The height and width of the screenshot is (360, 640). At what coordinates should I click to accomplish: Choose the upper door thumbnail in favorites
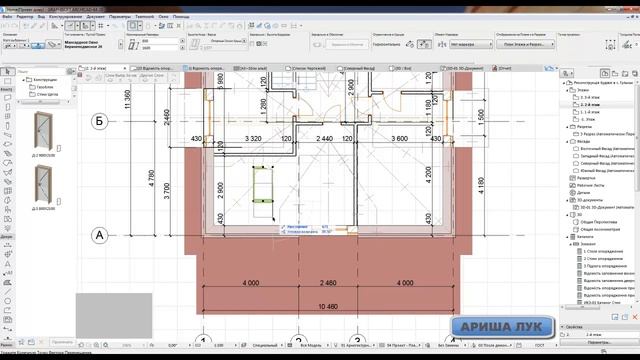[x=43, y=131]
